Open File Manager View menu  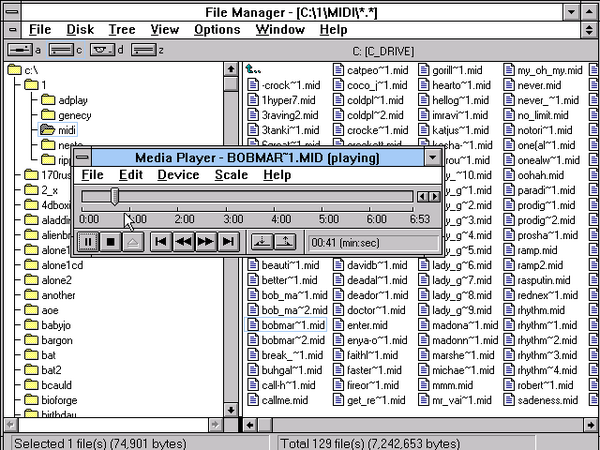point(165,29)
